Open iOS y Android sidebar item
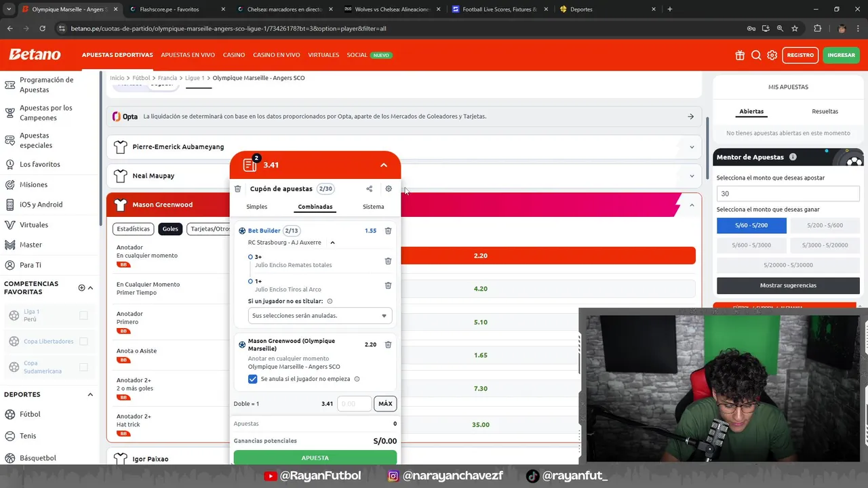The image size is (868, 488). (41, 205)
